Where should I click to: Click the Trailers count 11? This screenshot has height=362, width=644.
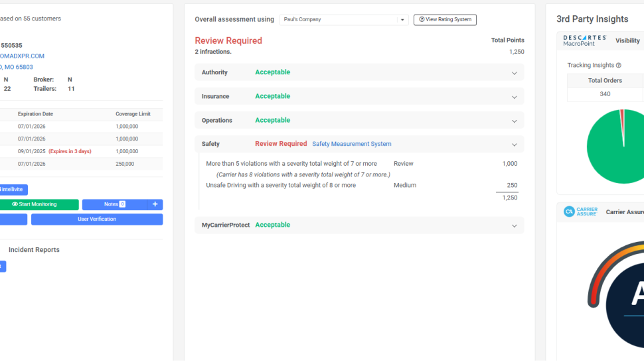coord(71,89)
